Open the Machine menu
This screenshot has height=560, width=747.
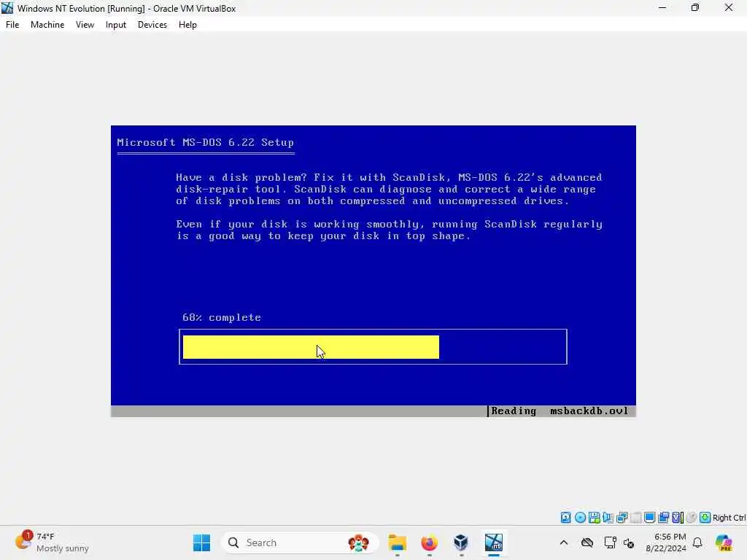click(x=47, y=25)
